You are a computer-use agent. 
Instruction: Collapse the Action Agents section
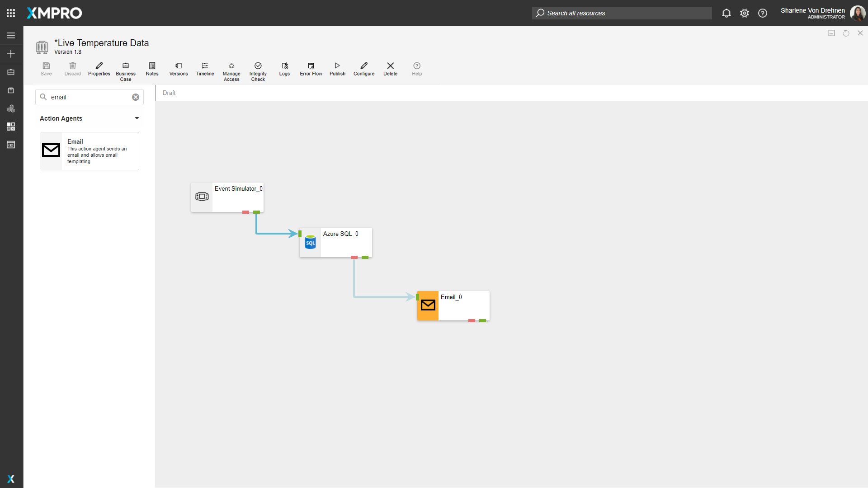click(x=137, y=118)
